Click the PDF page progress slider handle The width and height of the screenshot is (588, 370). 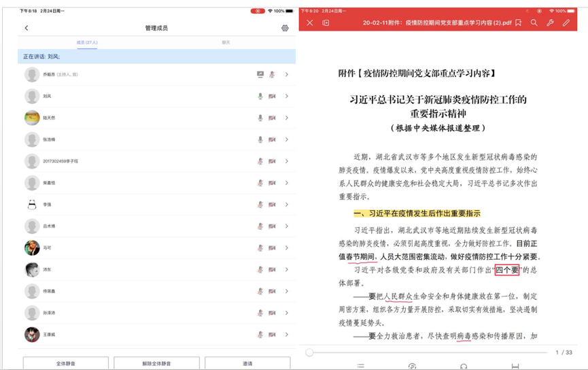coord(309,352)
